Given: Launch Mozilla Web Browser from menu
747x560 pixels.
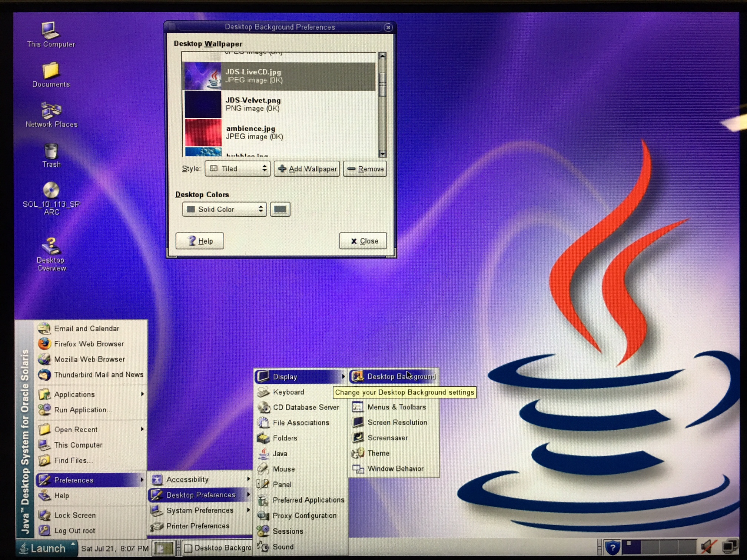Looking at the screenshot, I should pos(91,359).
